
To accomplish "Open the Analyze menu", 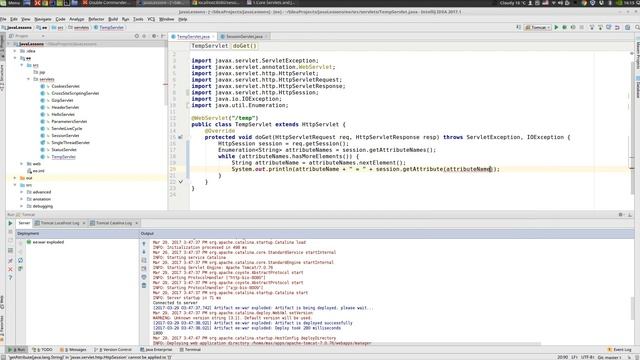I will coord(76,19).
